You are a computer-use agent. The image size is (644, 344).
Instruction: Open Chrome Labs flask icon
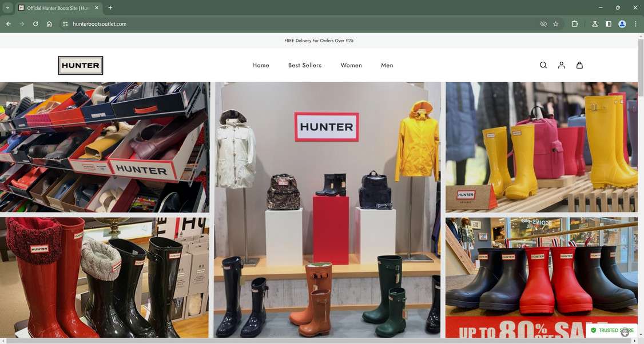point(595,24)
